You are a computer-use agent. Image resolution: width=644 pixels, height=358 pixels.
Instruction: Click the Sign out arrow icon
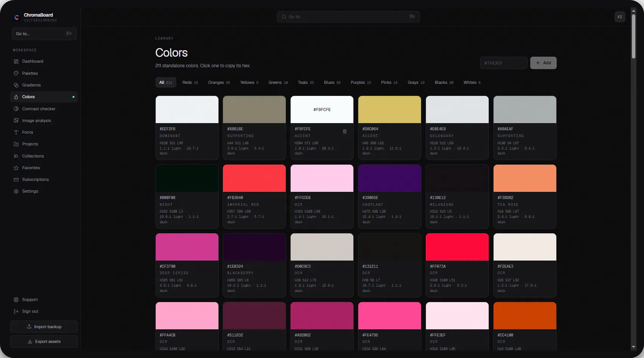[16, 312]
